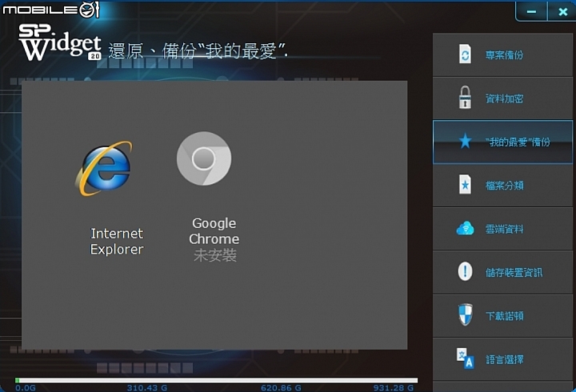Image resolution: width=576 pixels, height=392 pixels.
Task: Click the 0.0G capacity marker
Action: click(26, 387)
